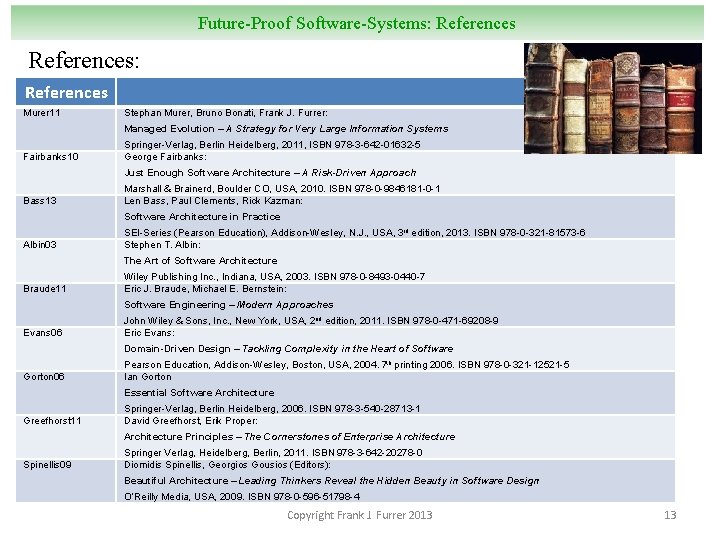Image resolution: width=720 pixels, height=540 pixels.
Task: Click the 'George Fairbanks:' author line
Action: coord(165,157)
